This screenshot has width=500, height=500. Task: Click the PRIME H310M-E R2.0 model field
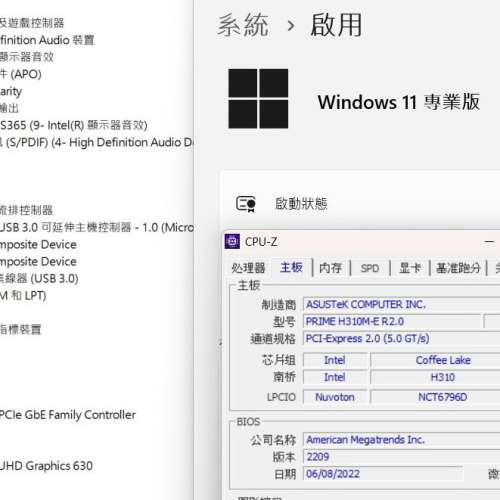(x=392, y=321)
